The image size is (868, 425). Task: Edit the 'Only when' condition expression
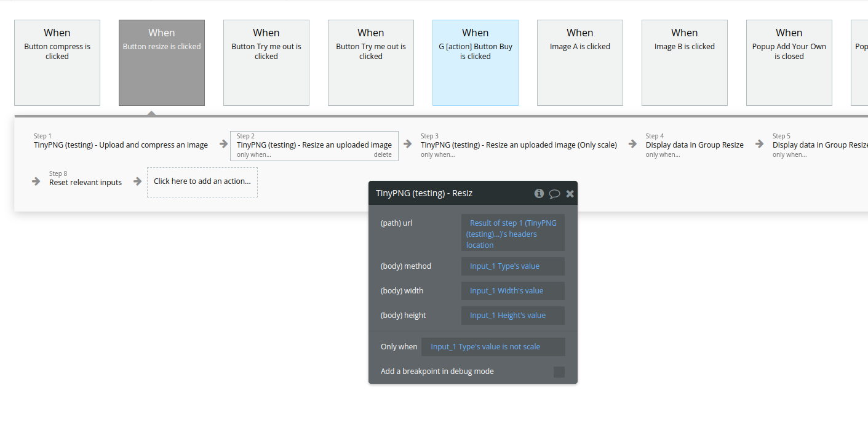(x=493, y=346)
